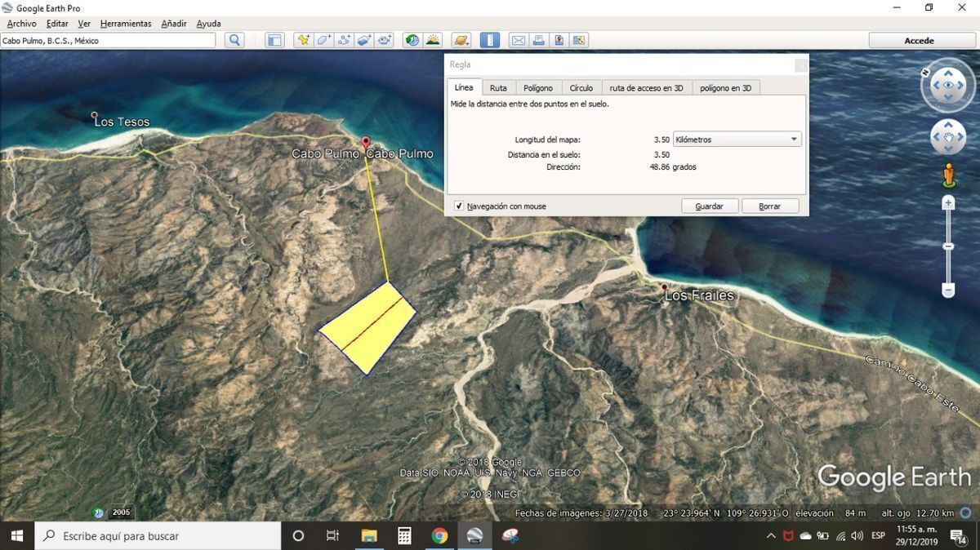Select the add polygon tool
The width and height of the screenshot is (980, 550).
(323, 40)
